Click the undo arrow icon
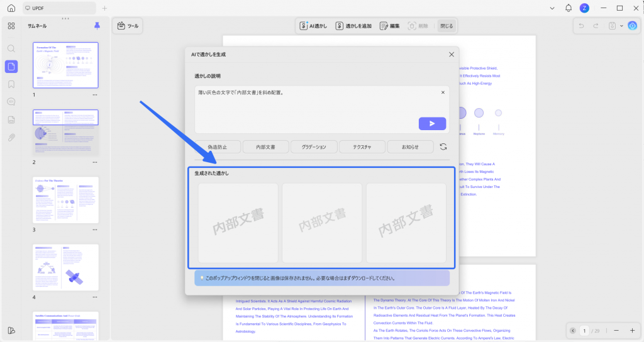 click(x=581, y=26)
